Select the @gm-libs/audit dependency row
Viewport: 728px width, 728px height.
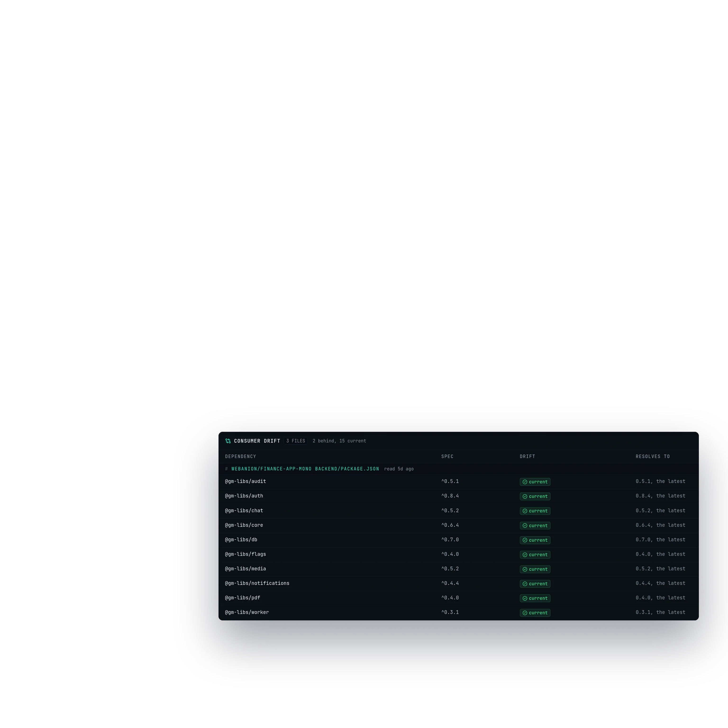coord(459,482)
